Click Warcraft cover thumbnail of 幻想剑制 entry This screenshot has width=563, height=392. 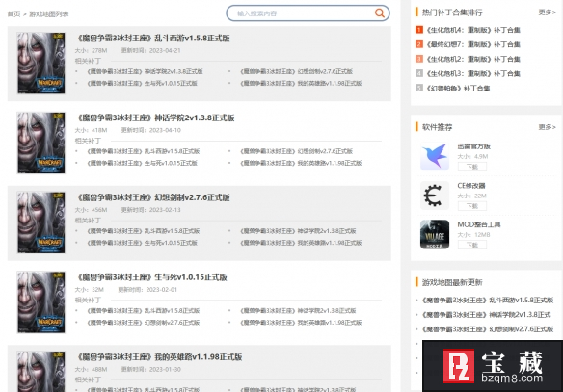pos(41,222)
